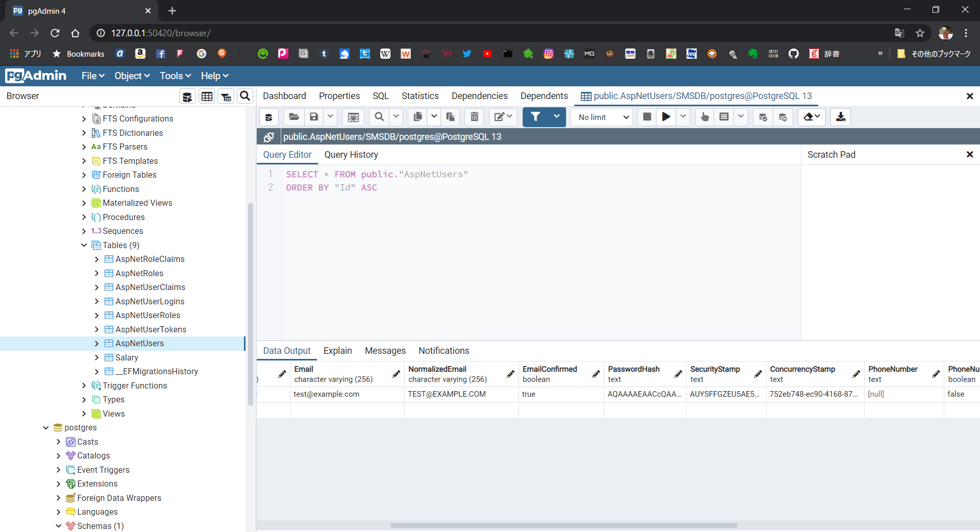Click the Delete trash icon
Image resolution: width=980 pixels, height=532 pixels.
[474, 117]
